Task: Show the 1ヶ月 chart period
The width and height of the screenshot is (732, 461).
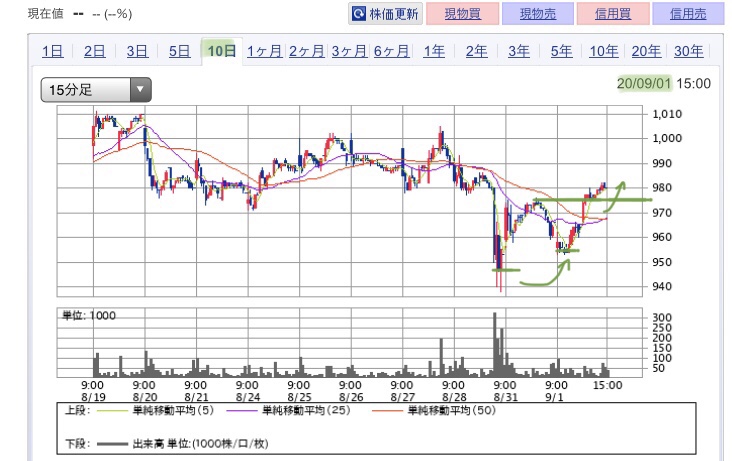Action: [264, 50]
